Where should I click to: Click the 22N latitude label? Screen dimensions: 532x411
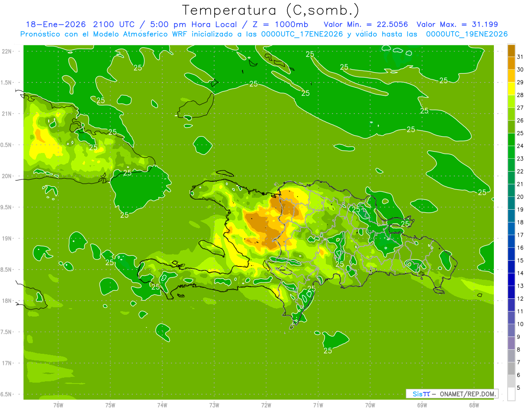[x=7, y=51]
